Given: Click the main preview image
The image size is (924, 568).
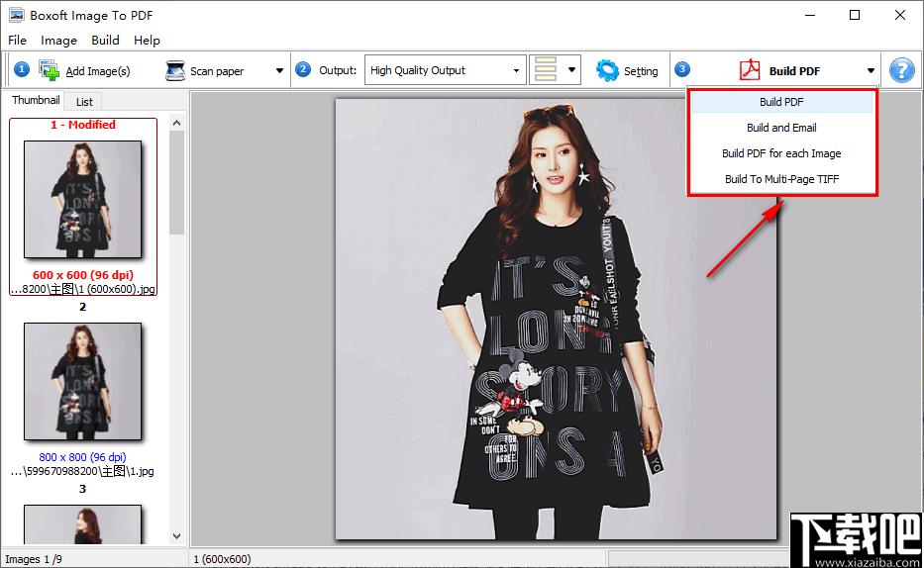Looking at the screenshot, I should 557,319.
